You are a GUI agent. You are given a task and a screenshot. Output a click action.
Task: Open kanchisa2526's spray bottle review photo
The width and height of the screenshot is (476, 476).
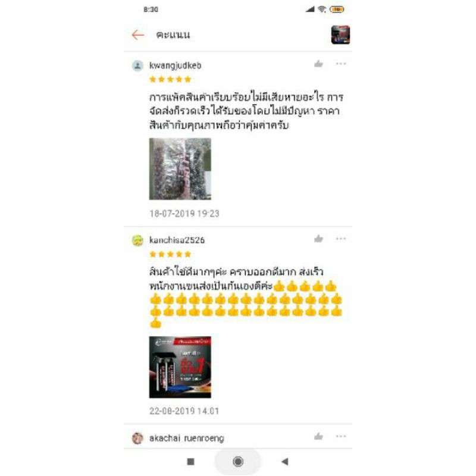(180, 367)
